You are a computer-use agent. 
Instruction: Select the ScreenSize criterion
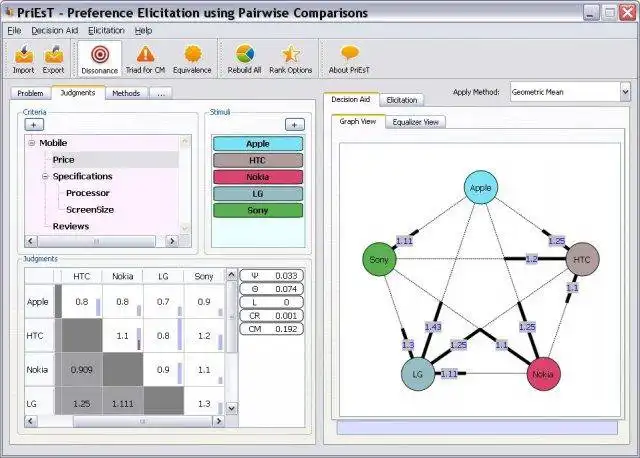[90, 210]
